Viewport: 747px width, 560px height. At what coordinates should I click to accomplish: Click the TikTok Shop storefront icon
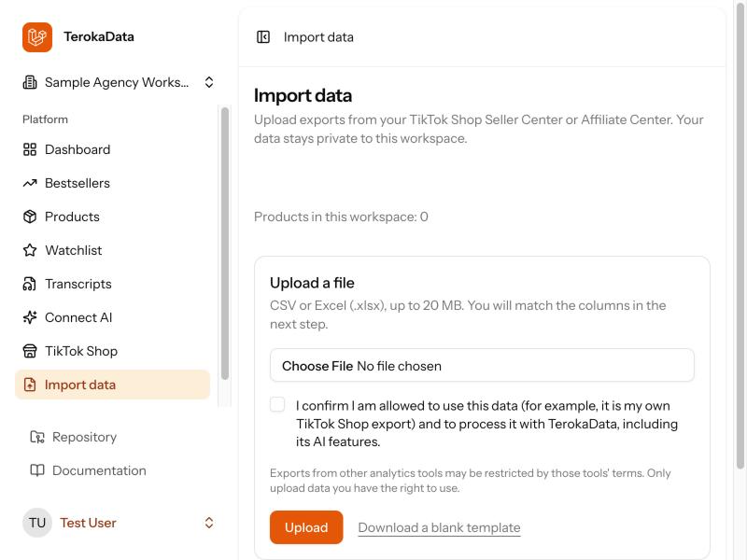tap(30, 352)
